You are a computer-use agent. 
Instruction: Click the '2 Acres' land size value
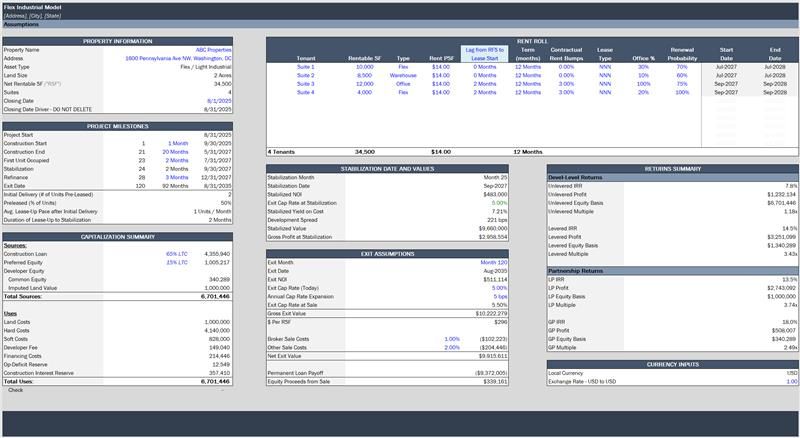222,76
